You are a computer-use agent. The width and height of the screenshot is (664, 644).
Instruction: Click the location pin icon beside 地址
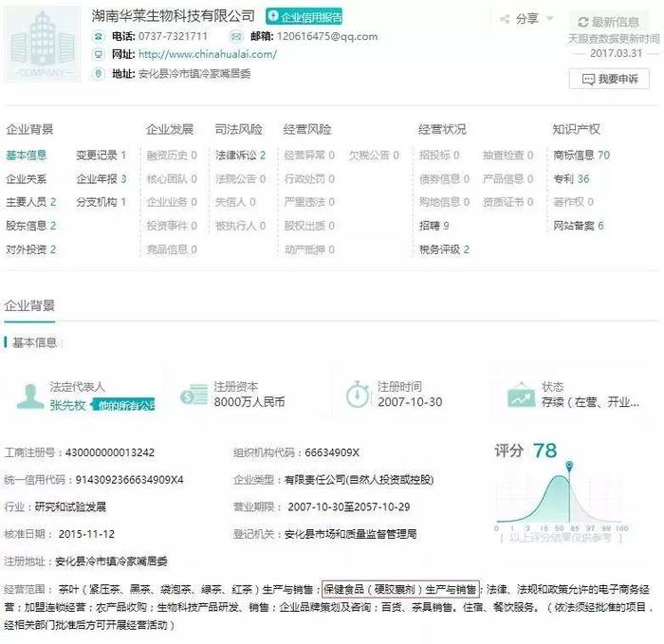coord(99,74)
